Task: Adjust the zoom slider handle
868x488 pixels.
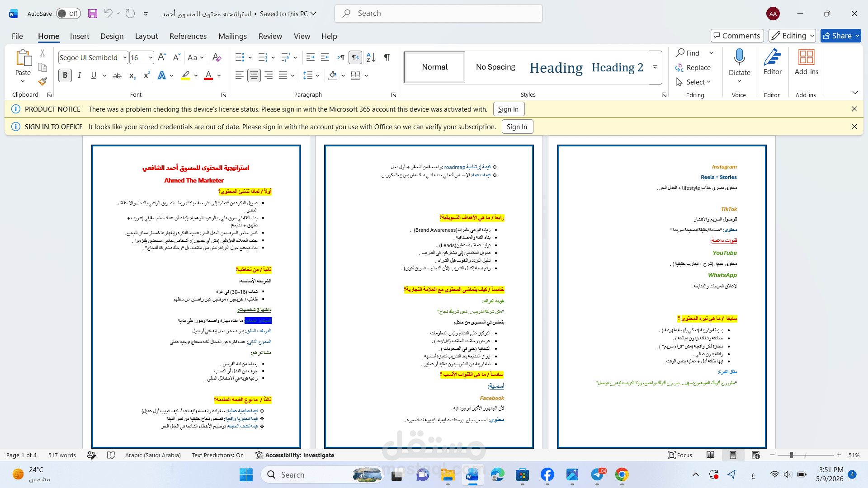Action: coord(792,455)
